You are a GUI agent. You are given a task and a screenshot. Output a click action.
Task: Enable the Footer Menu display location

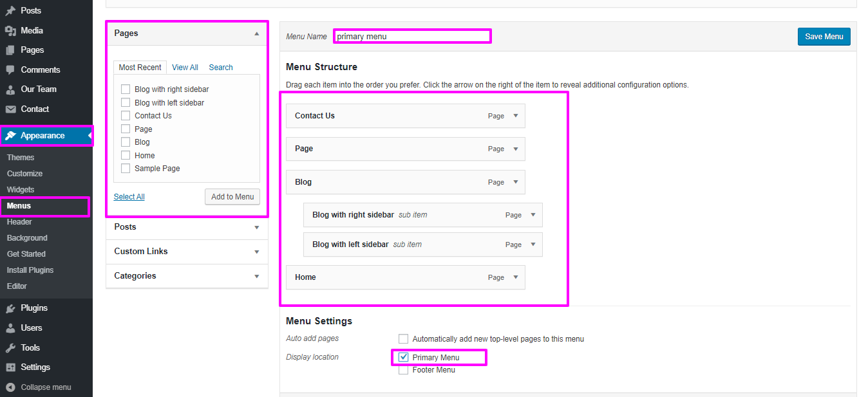[x=403, y=370]
